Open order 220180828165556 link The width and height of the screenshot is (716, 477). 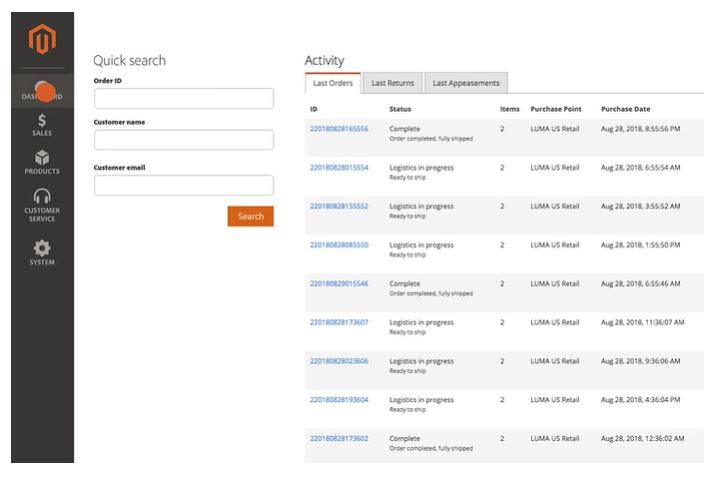coord(339,129)
